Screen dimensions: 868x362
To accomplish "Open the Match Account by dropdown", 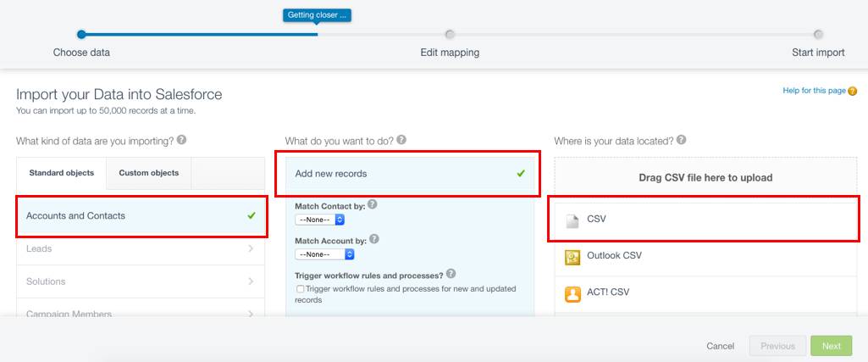I will (x=324, y=254).
